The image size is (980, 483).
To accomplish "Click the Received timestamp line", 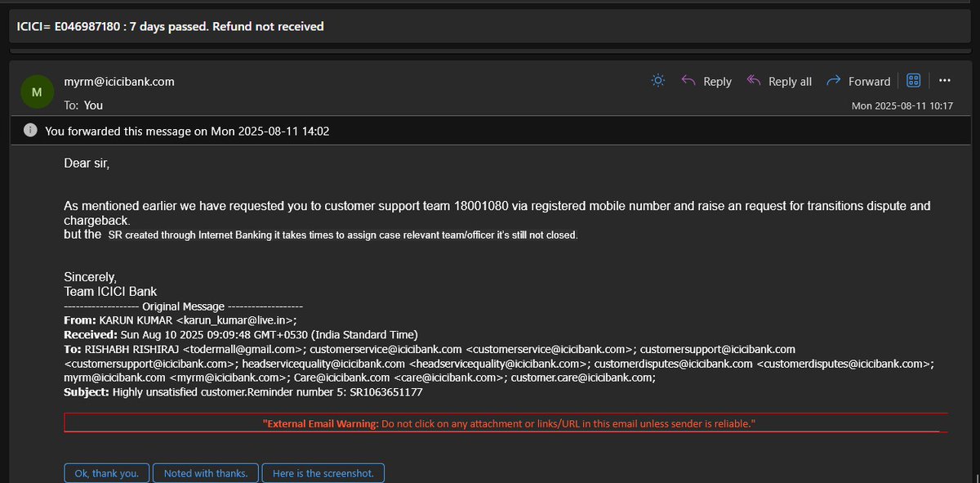I will pos(241,334).
